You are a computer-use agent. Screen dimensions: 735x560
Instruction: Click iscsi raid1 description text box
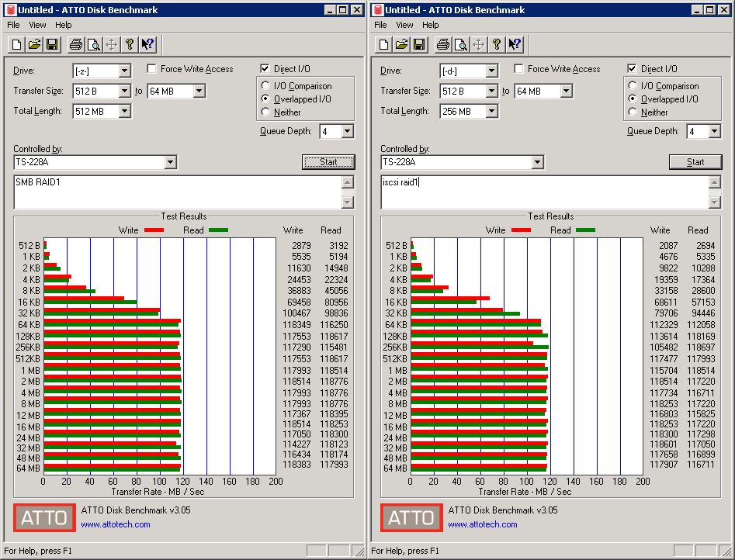pos(545,192)
